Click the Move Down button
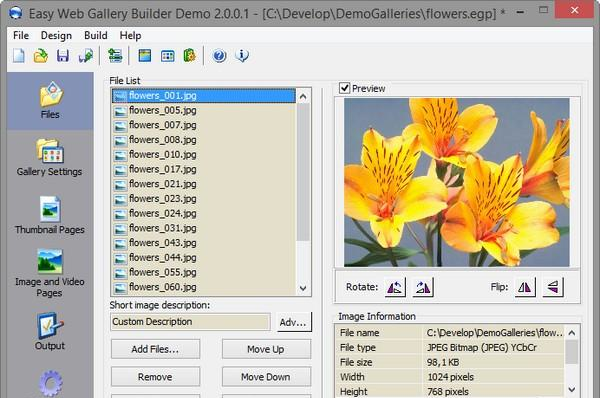Viewport: 600px width, 398px height. 266,377
